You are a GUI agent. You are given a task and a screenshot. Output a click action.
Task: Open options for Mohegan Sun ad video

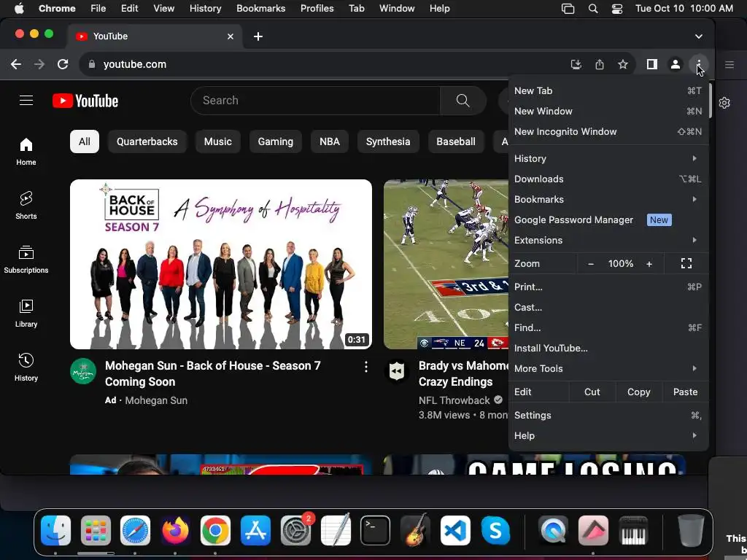(366, 367)
